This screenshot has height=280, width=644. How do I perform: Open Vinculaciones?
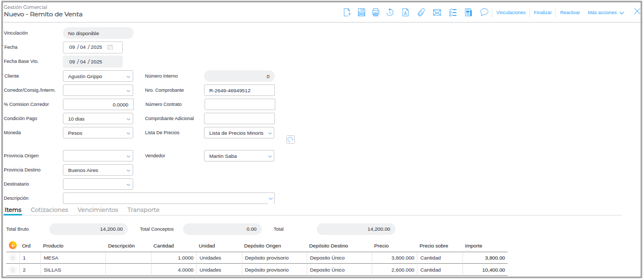pos(511,13)
